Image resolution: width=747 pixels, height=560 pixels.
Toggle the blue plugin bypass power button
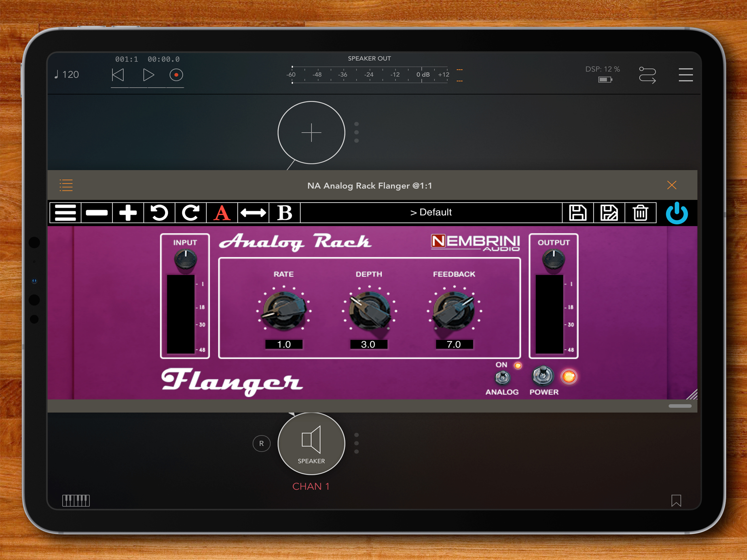676,213
